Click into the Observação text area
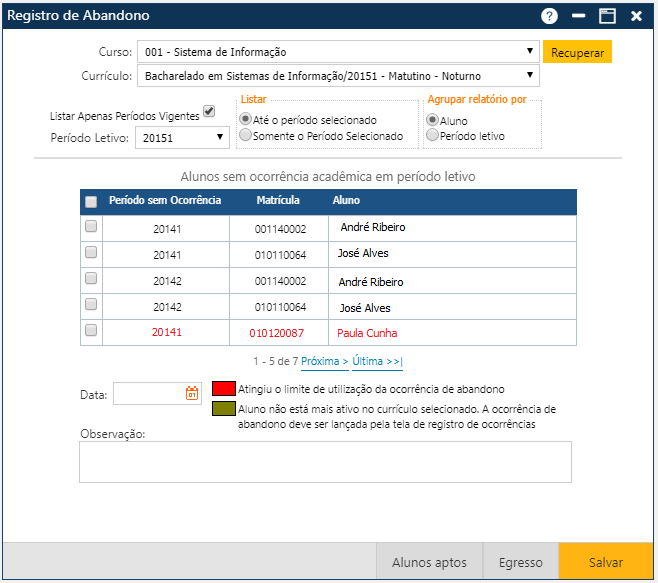658x583 pixels. pyautogui.click(x=325, y=462)
